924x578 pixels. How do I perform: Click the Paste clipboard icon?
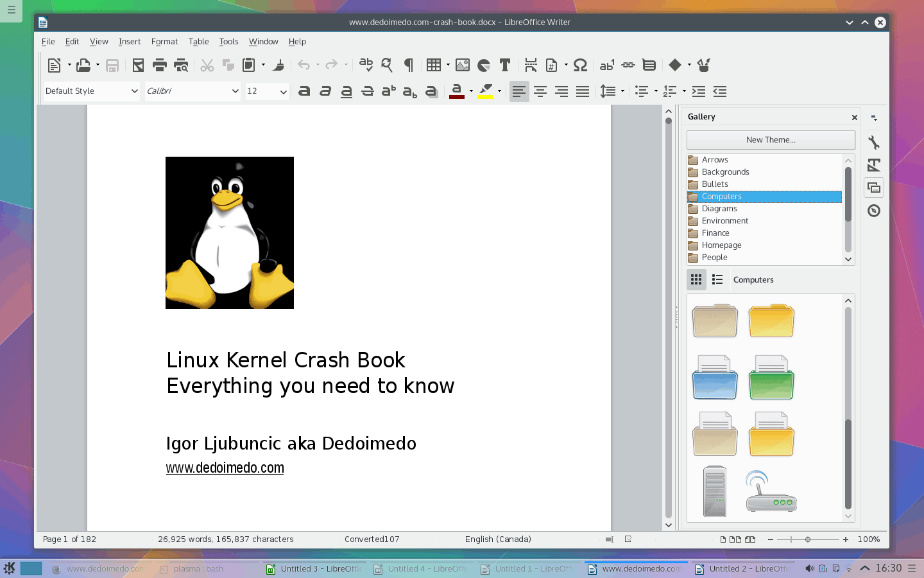(249, 65)
